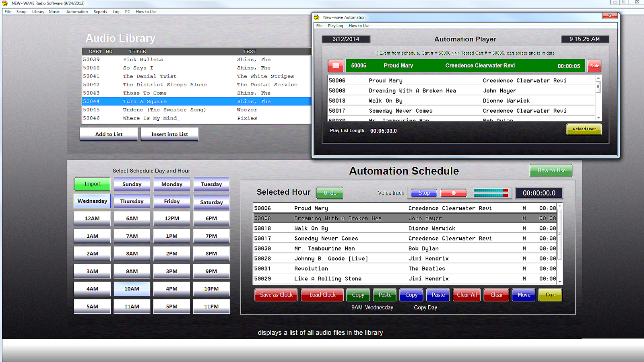Screen dimensions: 644x362
Task: Click the yellow Reload Hour button
Action: tap(584, 129)
